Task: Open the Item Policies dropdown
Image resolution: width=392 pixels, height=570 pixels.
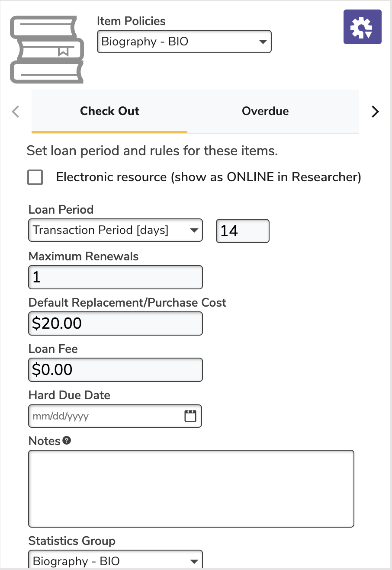Action: click(x=184, y=42)
